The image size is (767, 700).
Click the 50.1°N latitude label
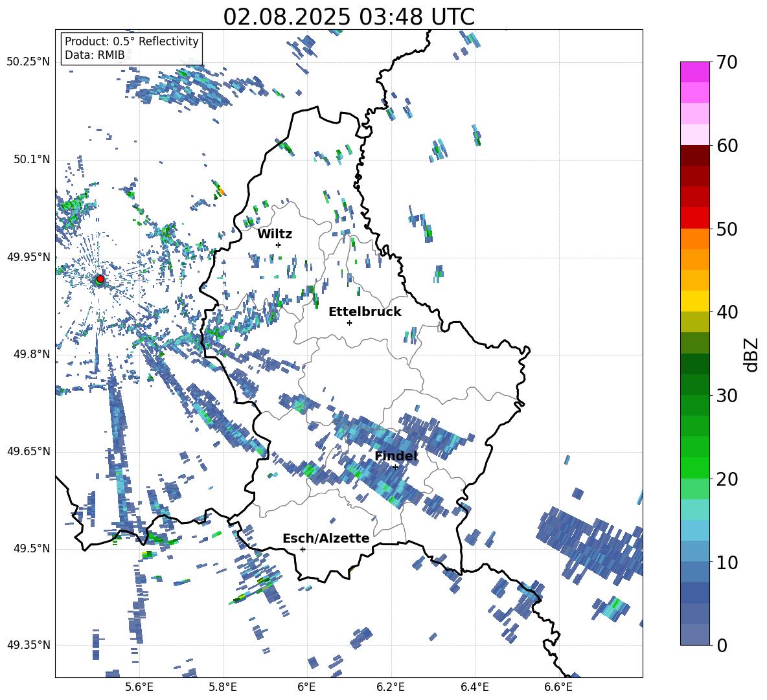point(32,159)
